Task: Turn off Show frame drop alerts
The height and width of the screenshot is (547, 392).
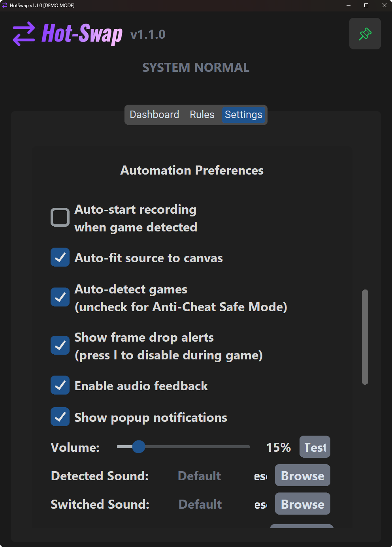Action: click(x=60, y=345)
